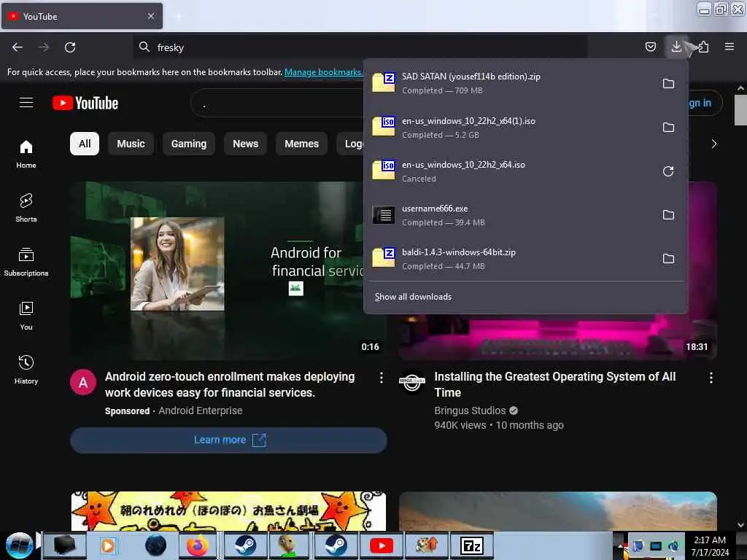Click page scrollbar down arrow
Screen dimensions: 747x560
coord(740,525)
